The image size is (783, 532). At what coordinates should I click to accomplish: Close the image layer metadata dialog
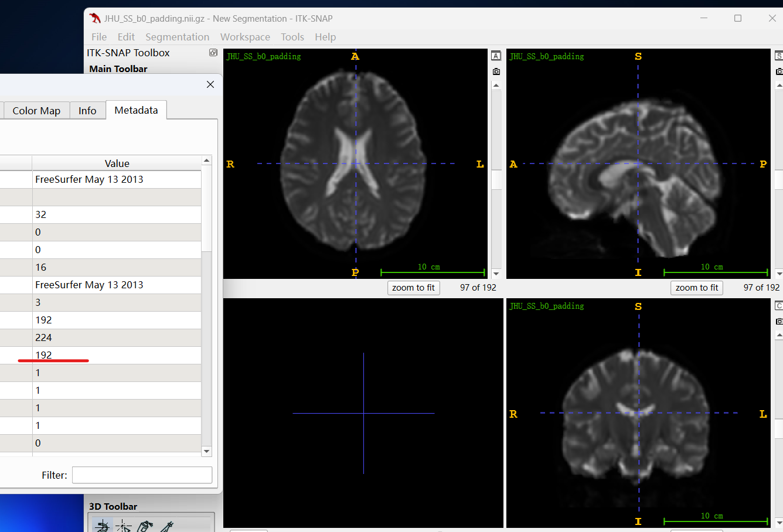[210, 84]
